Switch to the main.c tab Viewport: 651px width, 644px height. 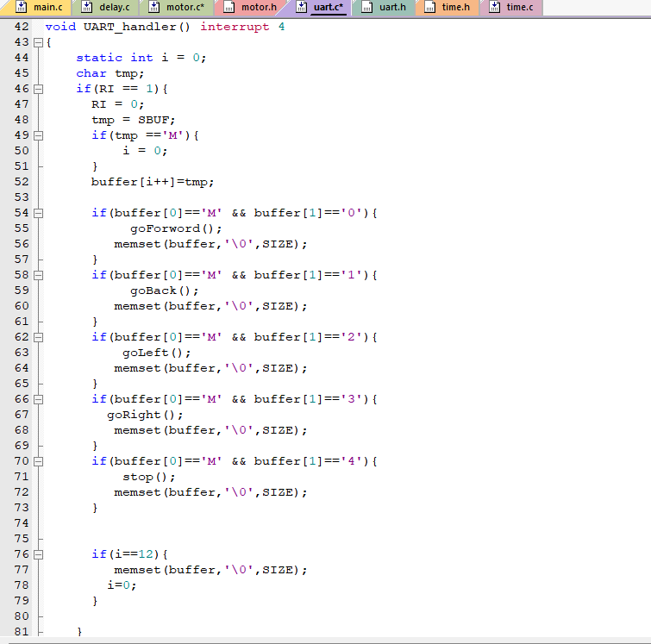pyautogui.click(x=38, y=8)
